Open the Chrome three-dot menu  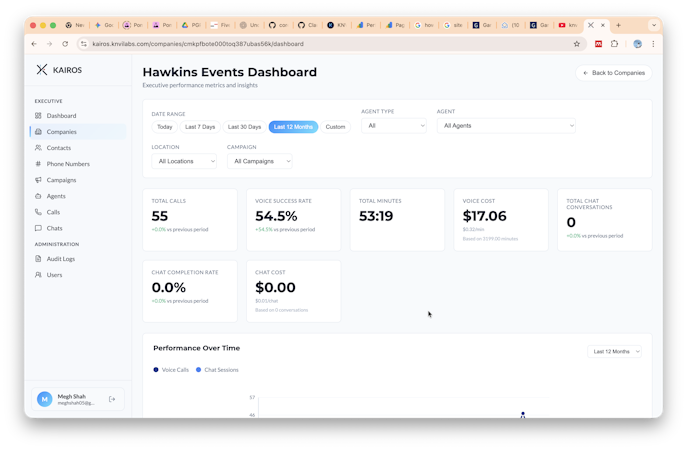coord(653,44)
